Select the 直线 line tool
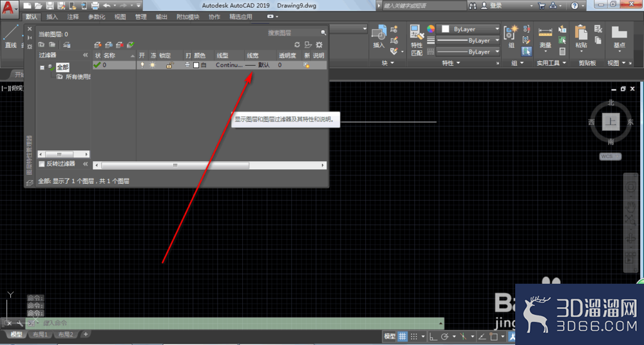Screen dimensions: 644x345 tap(11, 36)
